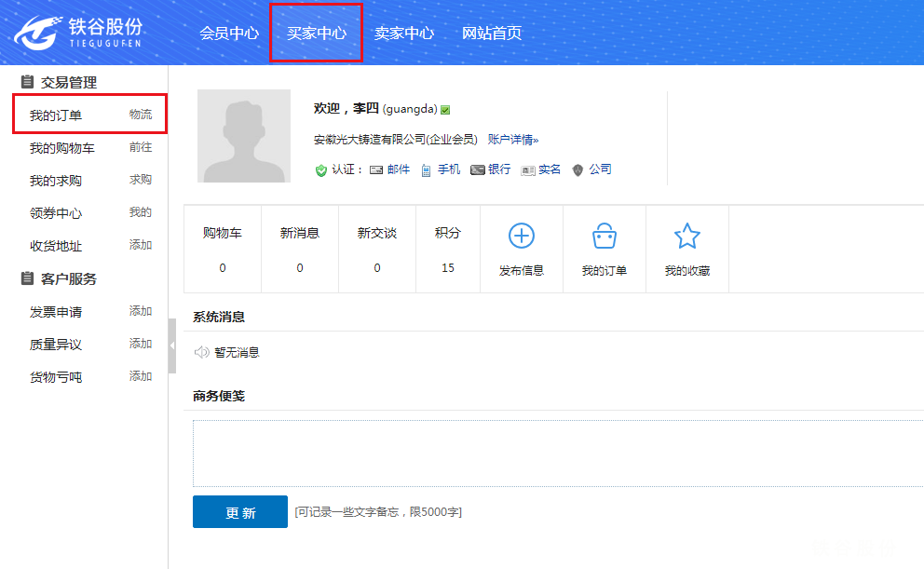Open 卖家中心 in top navigation
The height and width of the screenshot is (569, 924).
pos(403,34)
